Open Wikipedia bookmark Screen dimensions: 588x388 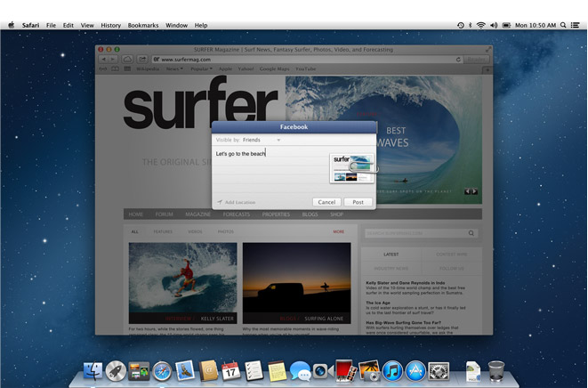[148, 69]
